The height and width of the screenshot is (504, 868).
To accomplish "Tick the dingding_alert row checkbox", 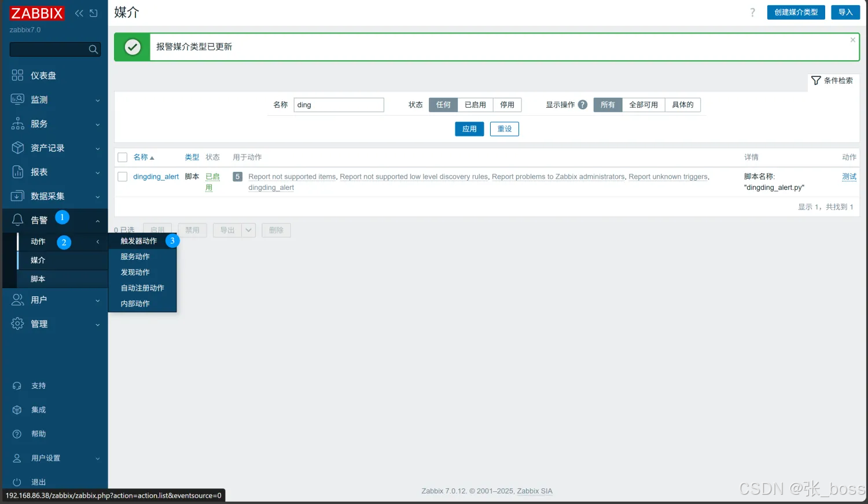I will (x=123, y=176).
